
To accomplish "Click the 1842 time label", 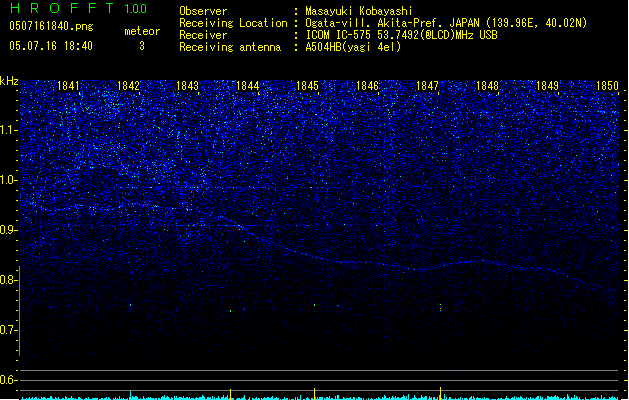I will pos(128,85).
